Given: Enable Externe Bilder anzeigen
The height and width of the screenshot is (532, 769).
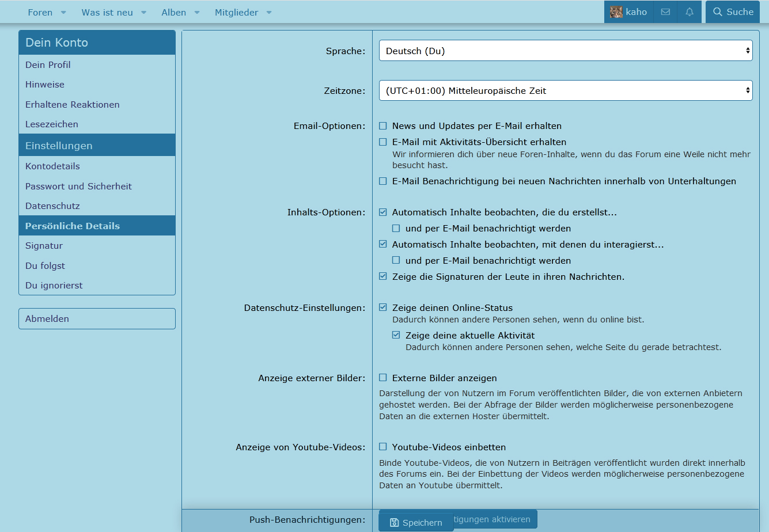Looking at the screenshot, I should [x=383, y=378].
